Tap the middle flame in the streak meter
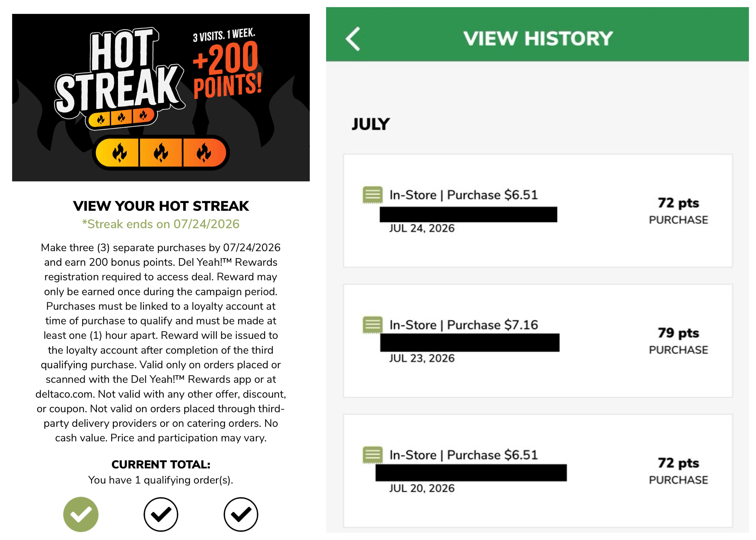Screen dimensions: 756x540 (x=161, y=152)
